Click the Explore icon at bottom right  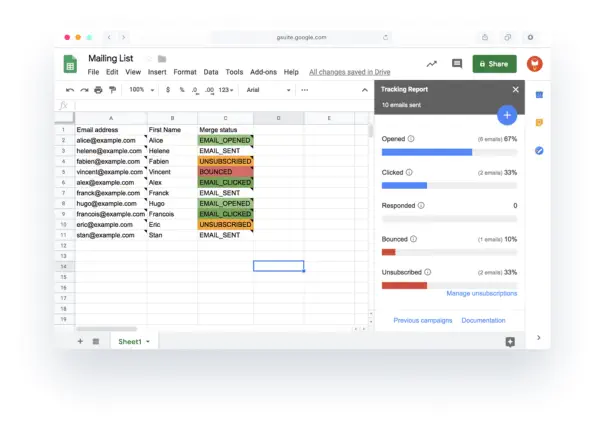pos(510,342)
